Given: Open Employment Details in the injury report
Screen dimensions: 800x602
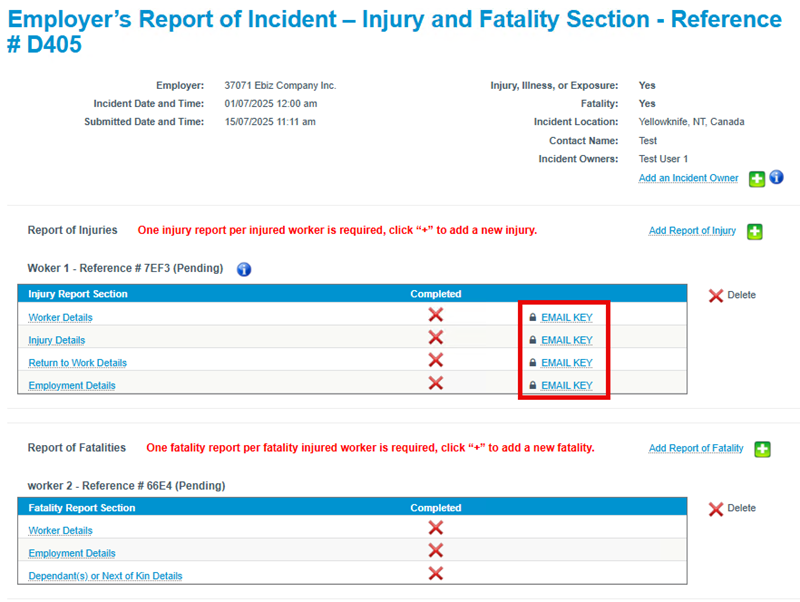Looking at the screenshot, I should [72, 386].
